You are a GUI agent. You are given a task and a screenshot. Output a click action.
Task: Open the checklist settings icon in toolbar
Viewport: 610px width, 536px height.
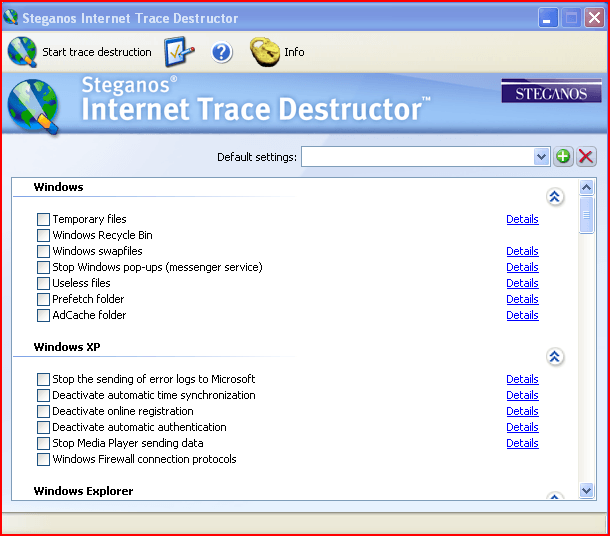click(179, 51)
